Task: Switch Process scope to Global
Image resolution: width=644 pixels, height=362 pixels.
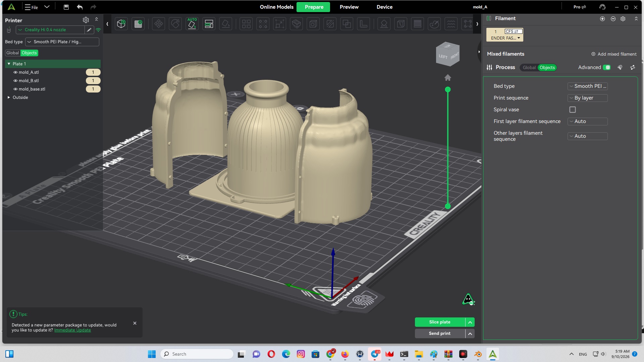Action: click(x=529, y=68)
